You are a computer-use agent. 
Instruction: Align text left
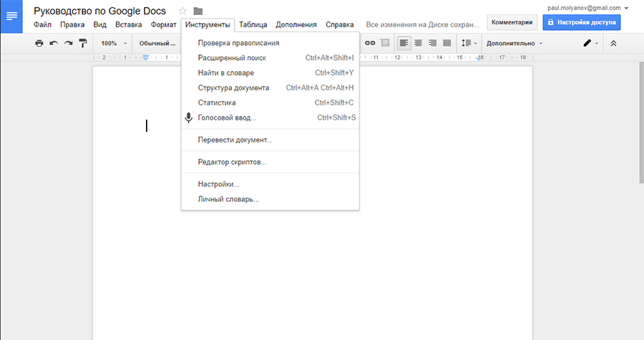[x=404, y=43]
